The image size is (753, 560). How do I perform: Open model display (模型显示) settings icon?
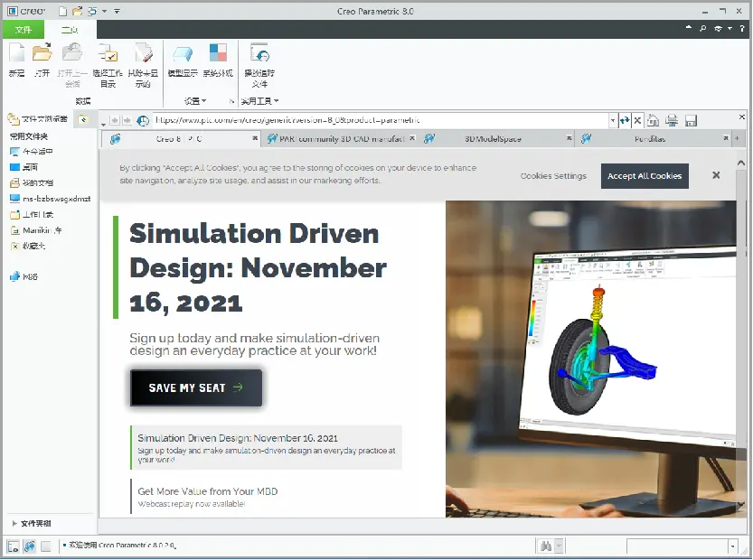pos(183,52)
